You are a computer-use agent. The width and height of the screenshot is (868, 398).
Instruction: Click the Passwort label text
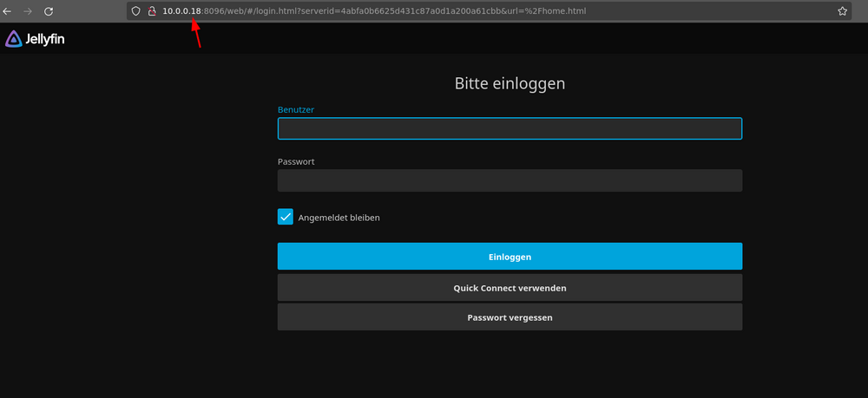pos(296,162)
